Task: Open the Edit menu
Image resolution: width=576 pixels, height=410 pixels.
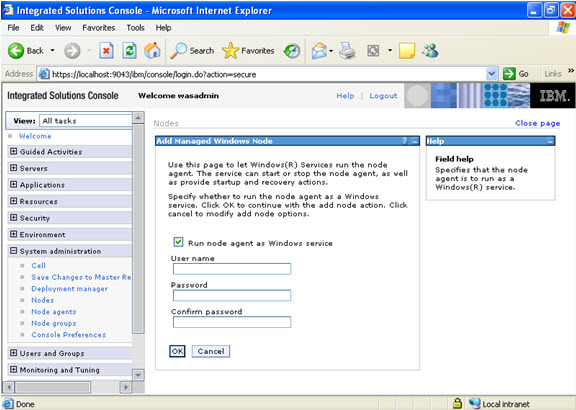Action: pyautogui.click(x=37, y=28)
